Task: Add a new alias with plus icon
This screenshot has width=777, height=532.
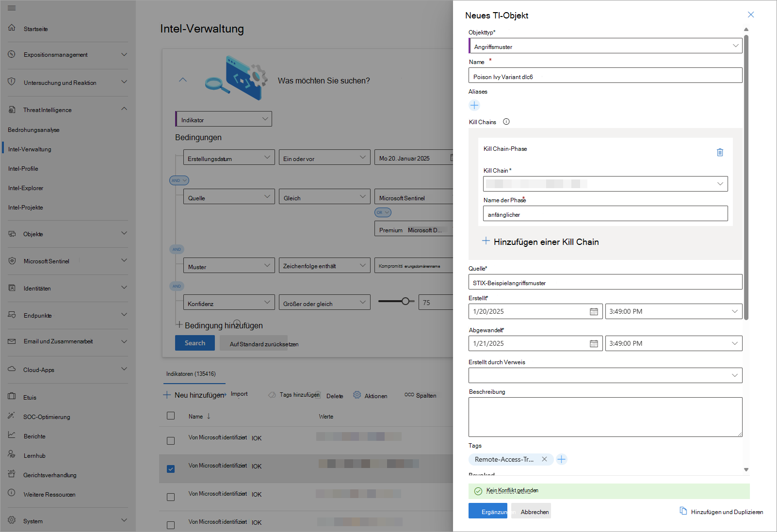Action: 474,105
